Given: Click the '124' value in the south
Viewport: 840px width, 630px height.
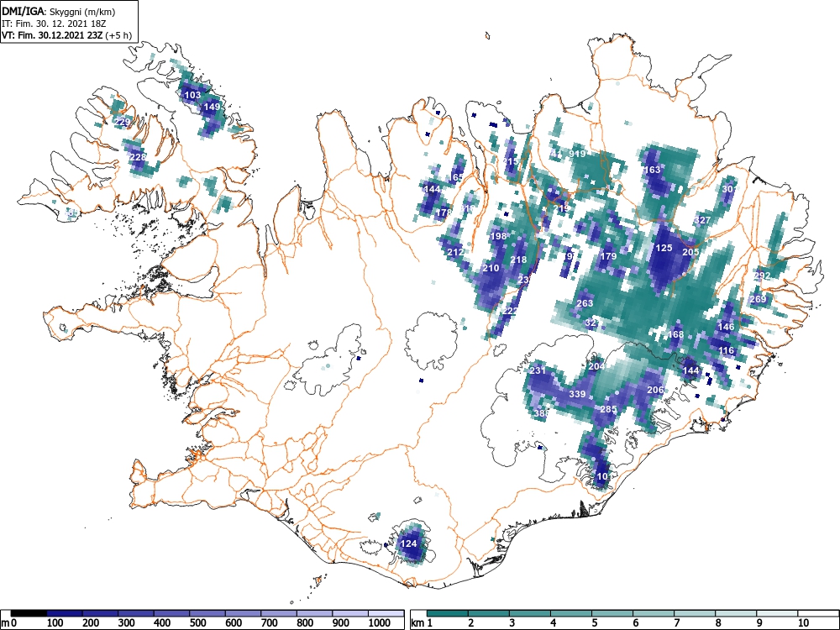Looking at the screenshot, I should click(x=409, y=543).
